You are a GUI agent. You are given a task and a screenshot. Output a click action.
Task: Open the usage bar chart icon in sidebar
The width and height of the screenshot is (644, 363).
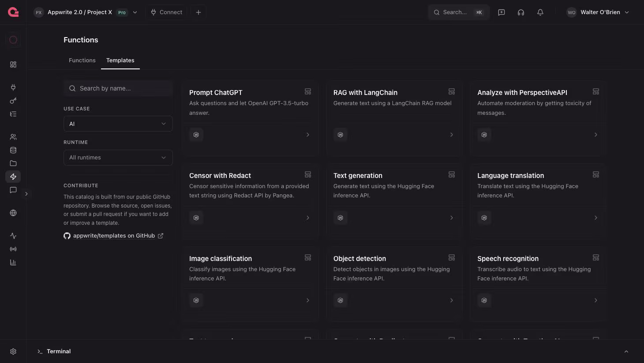click(x=13, y=262)
